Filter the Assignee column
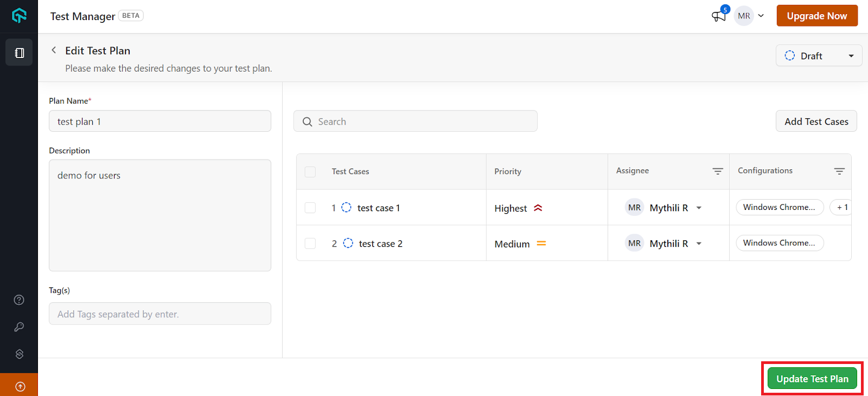 pyautogui.click(x=718, y=171)
